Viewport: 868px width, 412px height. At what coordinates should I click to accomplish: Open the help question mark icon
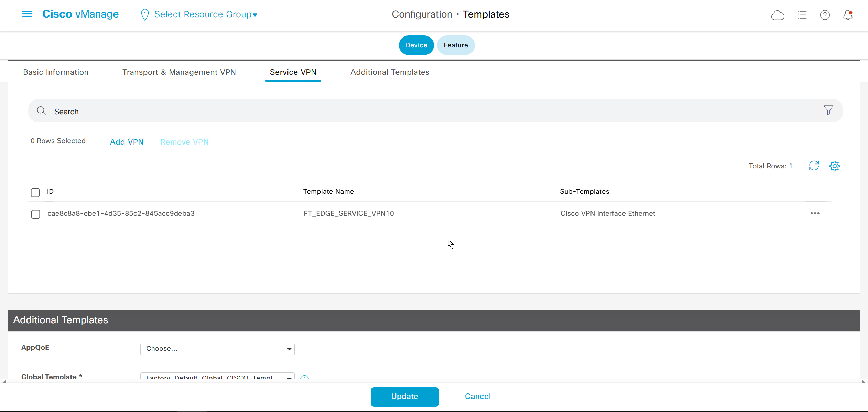pos(825,15)
